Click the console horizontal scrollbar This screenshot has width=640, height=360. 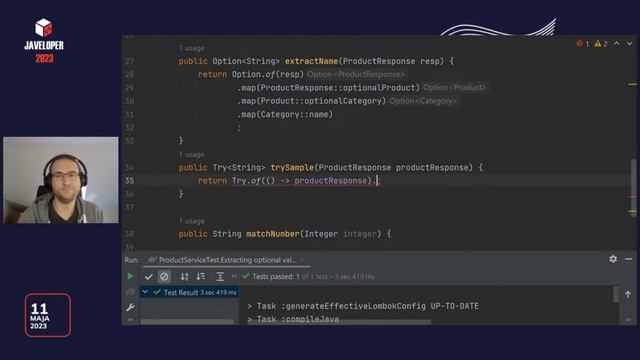click(x=339, y=322)
